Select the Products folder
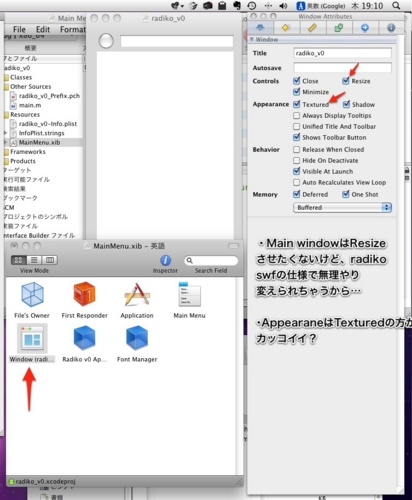This screenshot has width=412, height=500. [23, 161]
